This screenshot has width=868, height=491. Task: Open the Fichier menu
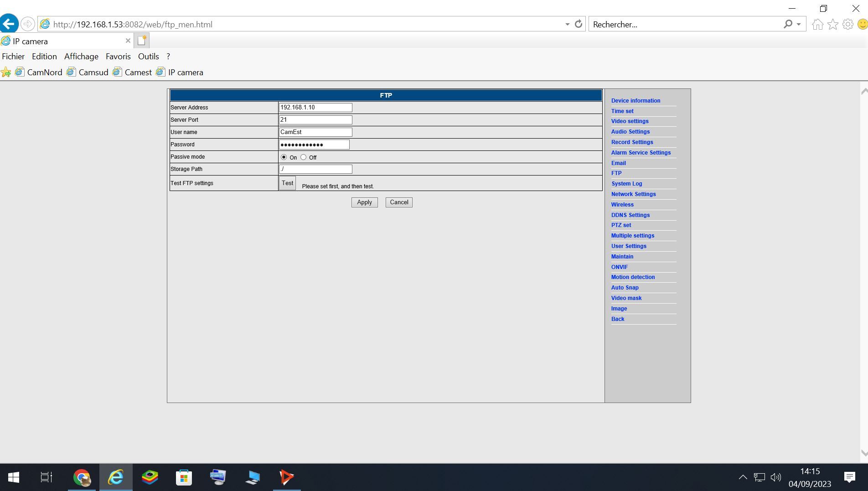[x=13, y=57]
